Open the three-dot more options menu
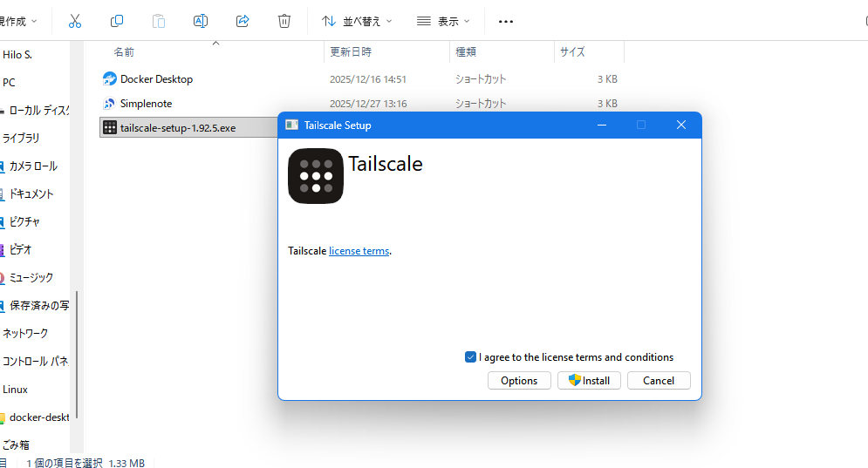The width and height of the screenshot is (868, 468). point(505,21)
